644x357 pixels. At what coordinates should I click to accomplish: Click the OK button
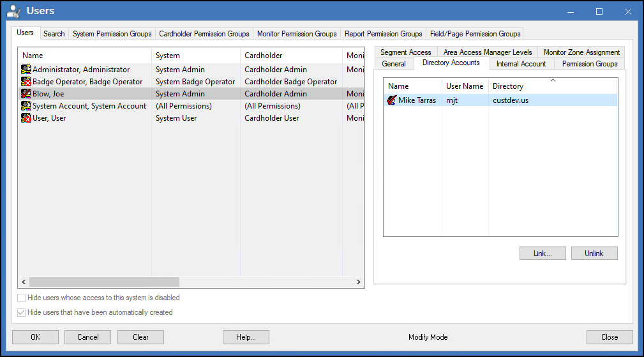coord(35,337)
